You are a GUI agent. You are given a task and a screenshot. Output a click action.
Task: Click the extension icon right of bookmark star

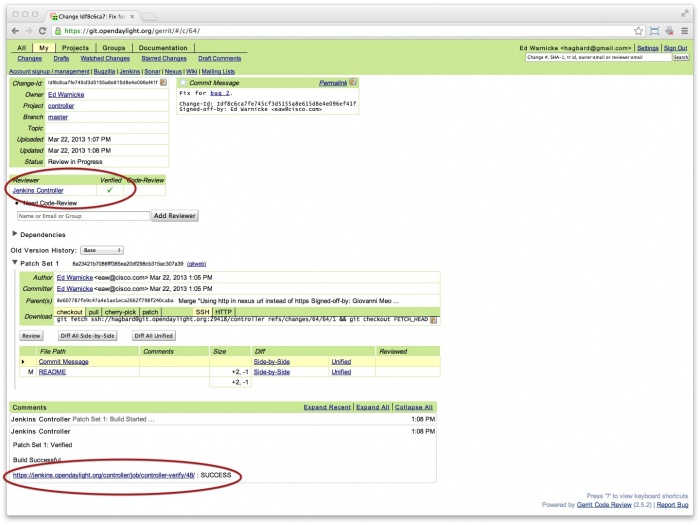[654, 31]
